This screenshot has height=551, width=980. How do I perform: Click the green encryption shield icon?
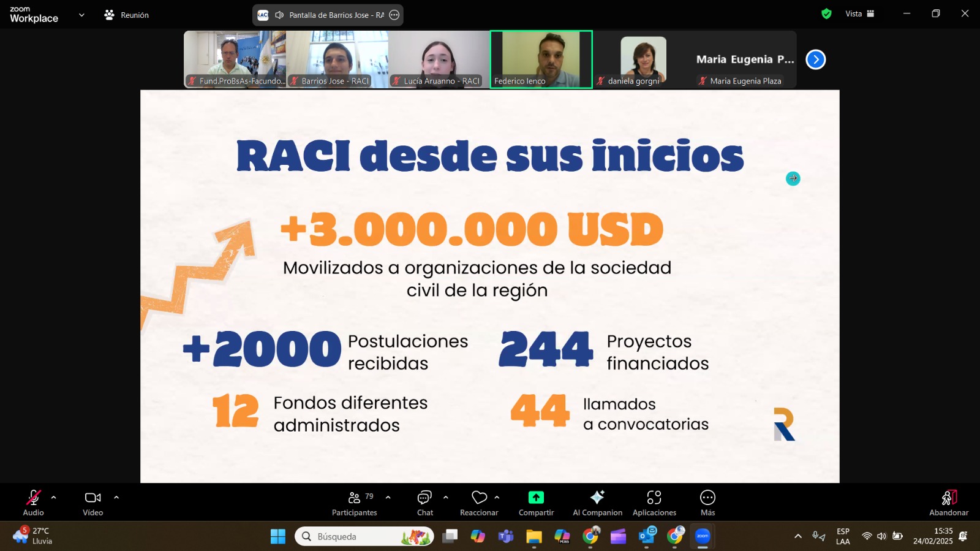pyautogui.click(x=826, y=13)
